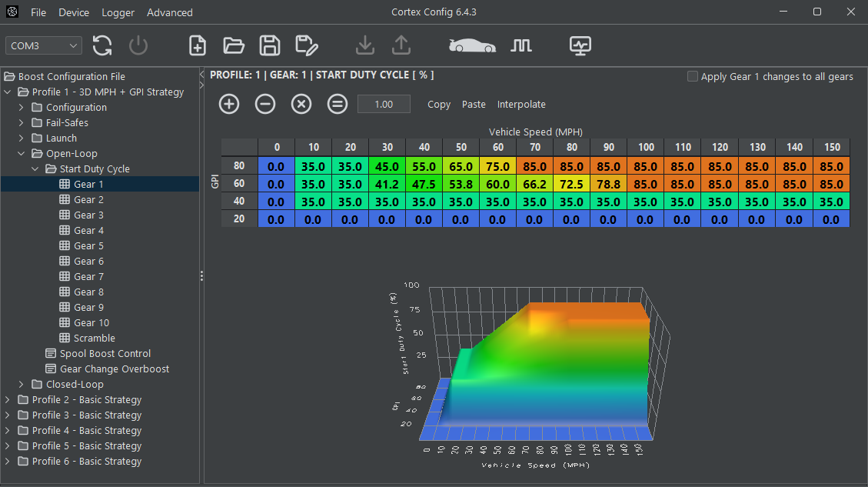Open the COM3 port dropdown

coord(44,45)
